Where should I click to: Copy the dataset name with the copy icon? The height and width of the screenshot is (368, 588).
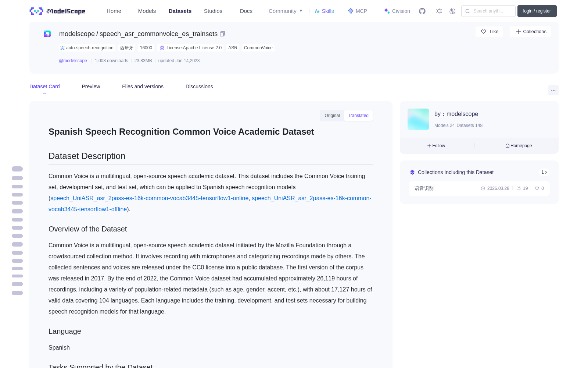coord(222,34)
